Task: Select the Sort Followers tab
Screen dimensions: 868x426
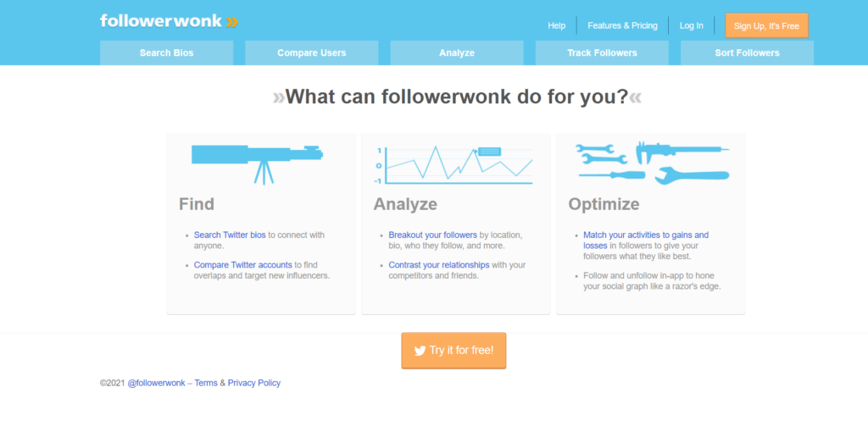Action: coord(747,53)
